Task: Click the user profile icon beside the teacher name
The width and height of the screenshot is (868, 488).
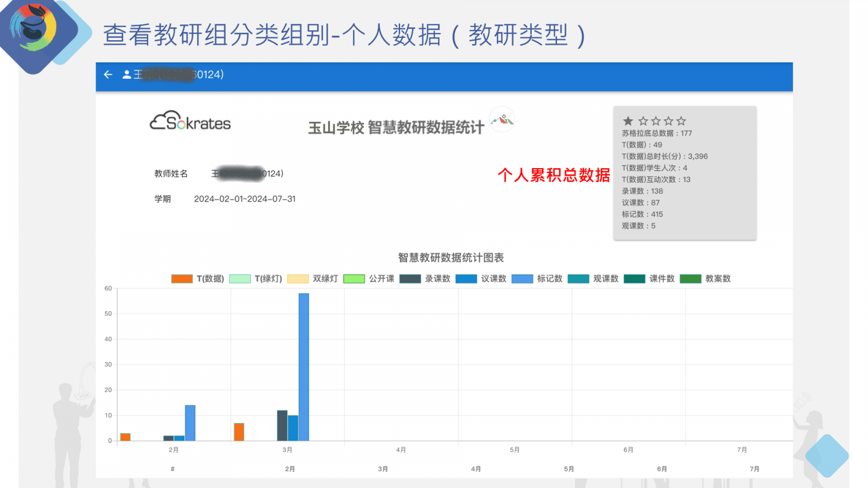Action: pyautogui.click(x=126, y=74)
